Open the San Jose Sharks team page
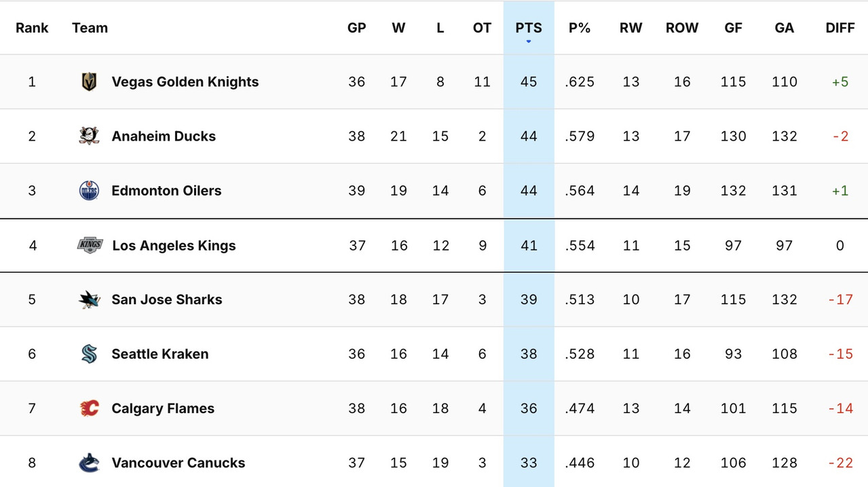 [166, 300]
